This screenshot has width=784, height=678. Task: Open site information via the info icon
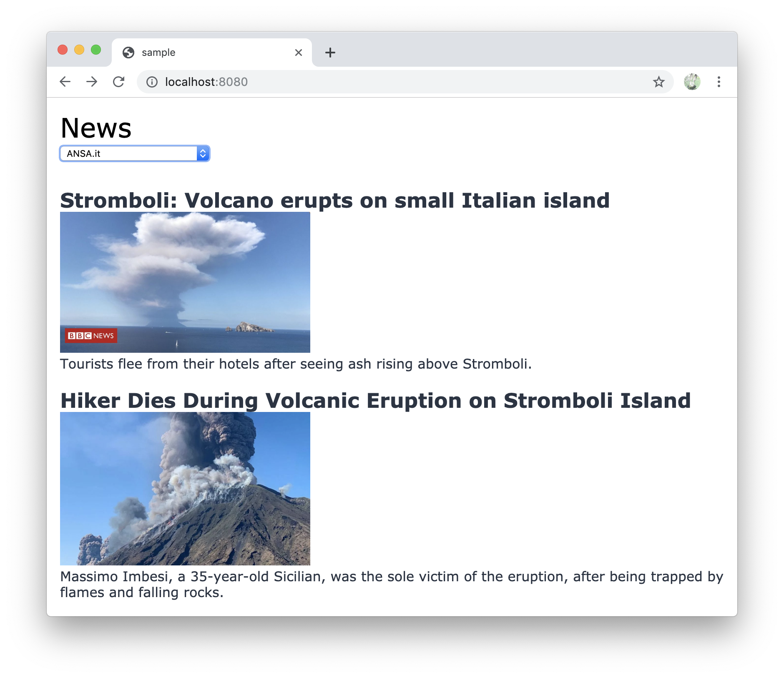(152, 82)
